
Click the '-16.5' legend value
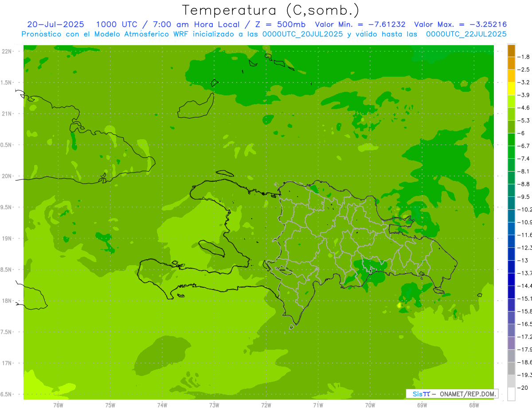coord(525,324)
